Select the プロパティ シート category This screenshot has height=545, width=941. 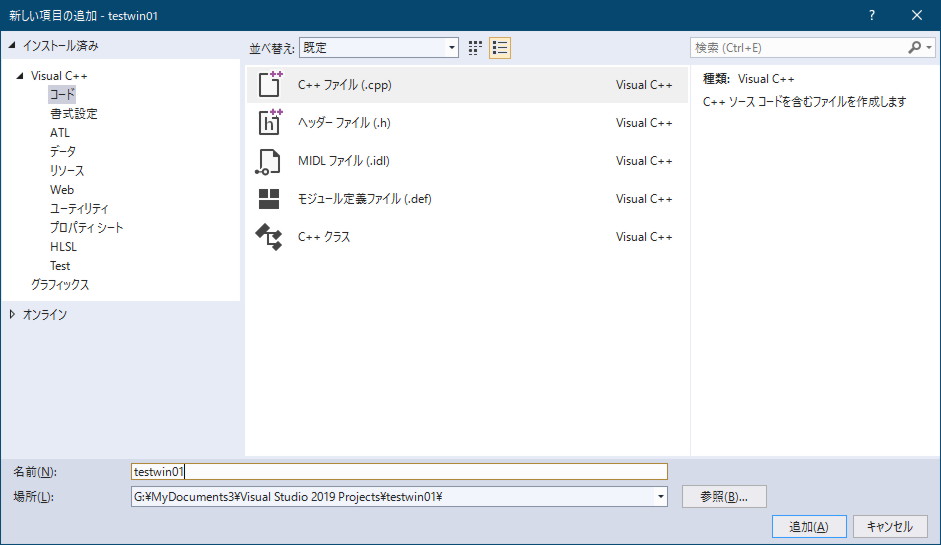pos(86,227)
